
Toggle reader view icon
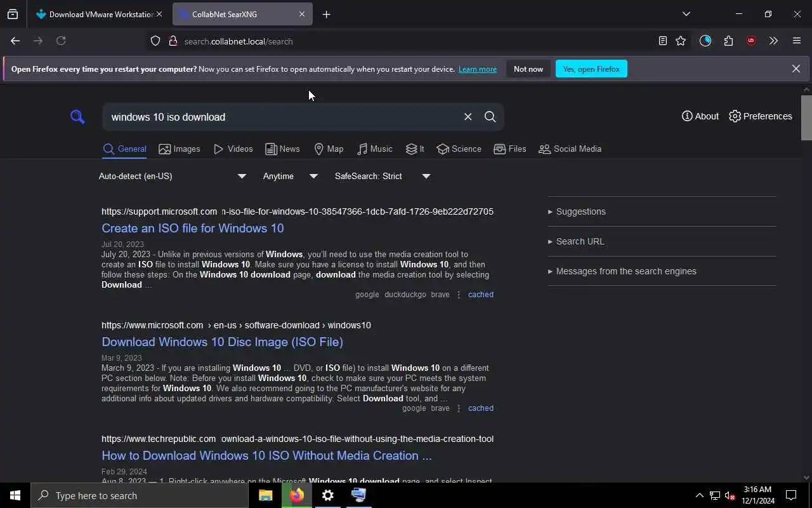[662, 41]
